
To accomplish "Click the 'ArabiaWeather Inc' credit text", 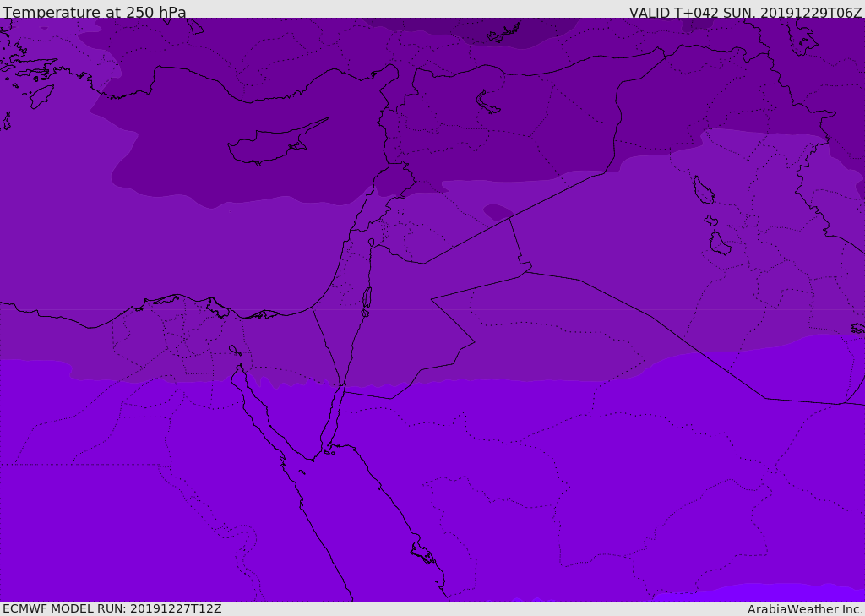I will coord(805,609).
